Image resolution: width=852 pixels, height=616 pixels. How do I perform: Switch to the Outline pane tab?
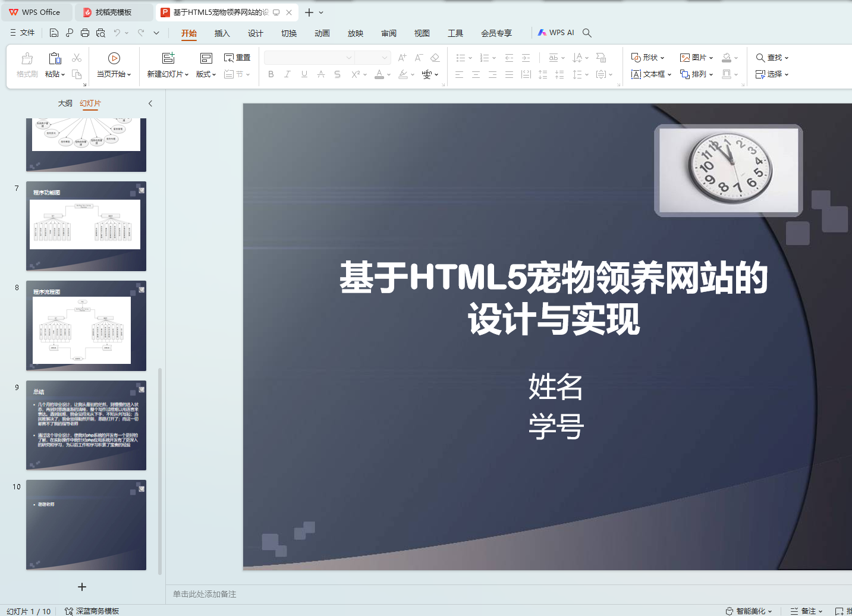point(65,103)
